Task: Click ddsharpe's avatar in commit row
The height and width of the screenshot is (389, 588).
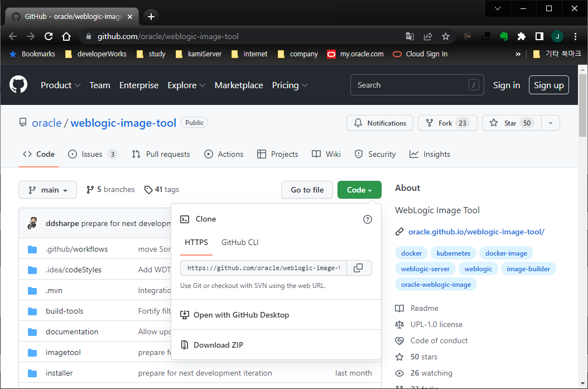Action: coord(32,223)
